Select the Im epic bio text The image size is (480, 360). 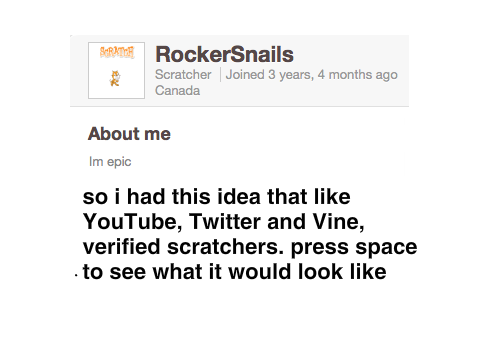coord(110,162)
